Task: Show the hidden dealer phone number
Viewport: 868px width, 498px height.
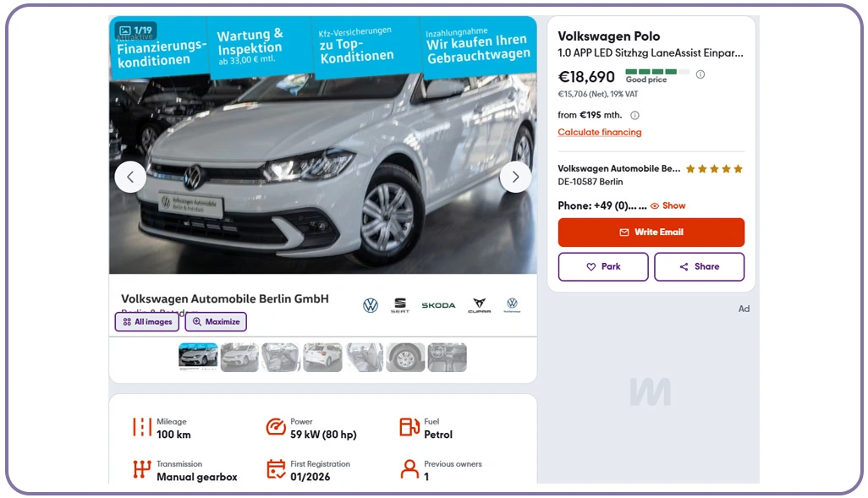Action: pyautogui.click(x=668, y=205)
